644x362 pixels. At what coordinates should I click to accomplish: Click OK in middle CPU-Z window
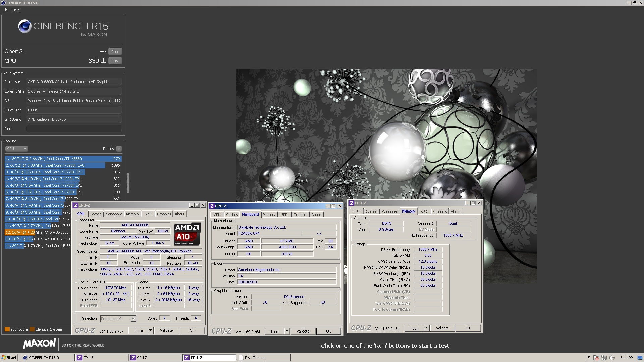click(328, 331)
